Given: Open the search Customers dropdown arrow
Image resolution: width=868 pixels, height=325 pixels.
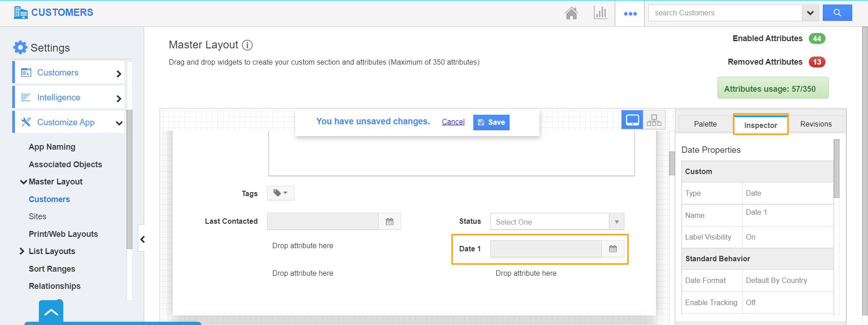Looking at the screenshot, I should click(810, 13).
